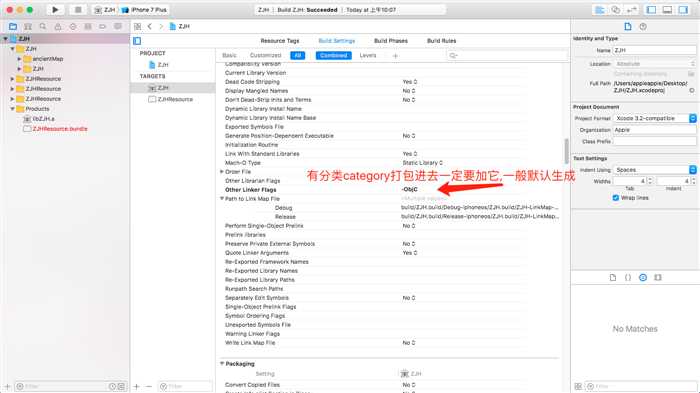Open the Media library
This screenshot has width=700, height=393.
[x=658, y=278]
